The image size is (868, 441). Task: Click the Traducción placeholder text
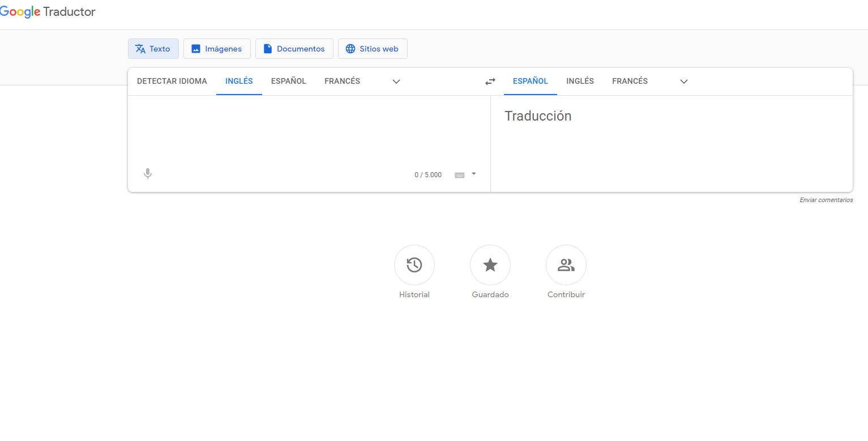(538, 116)
